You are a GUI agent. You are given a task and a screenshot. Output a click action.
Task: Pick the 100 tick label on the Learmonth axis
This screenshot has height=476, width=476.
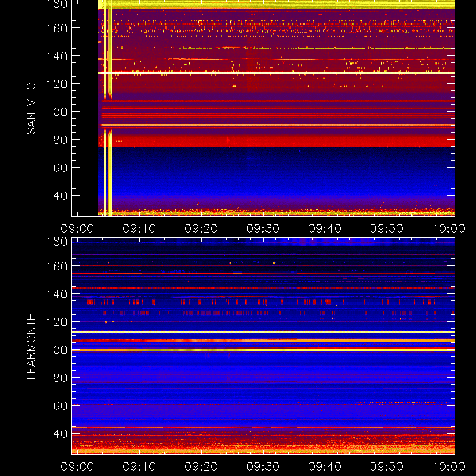click(x=57, y=350)
